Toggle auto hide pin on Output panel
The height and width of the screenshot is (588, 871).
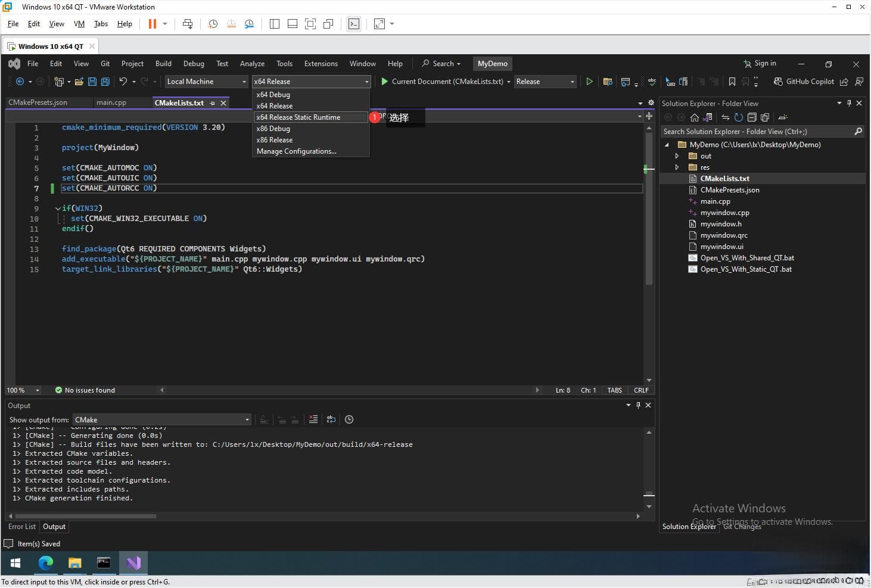pyautogui.click(x=638, y=405)
